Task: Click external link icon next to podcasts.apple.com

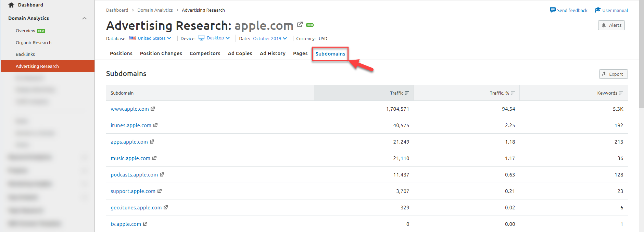Action: click(162, 174)
